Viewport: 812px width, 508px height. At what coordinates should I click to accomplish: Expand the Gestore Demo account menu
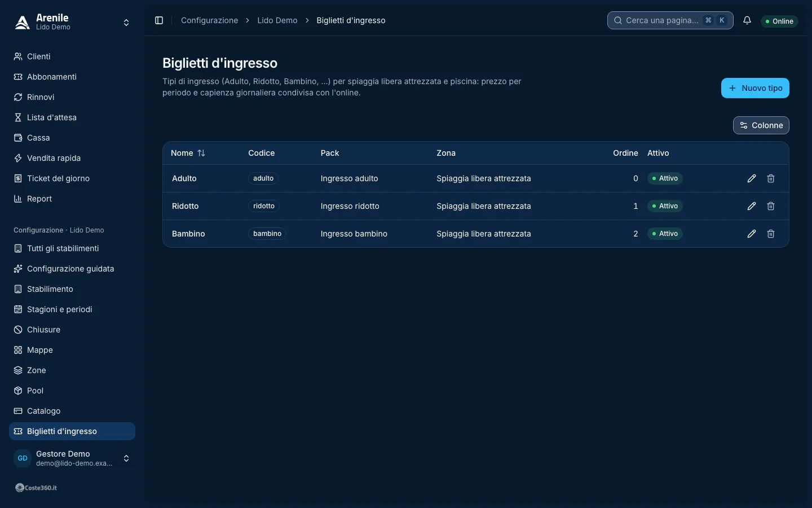[x=72, y=458]
